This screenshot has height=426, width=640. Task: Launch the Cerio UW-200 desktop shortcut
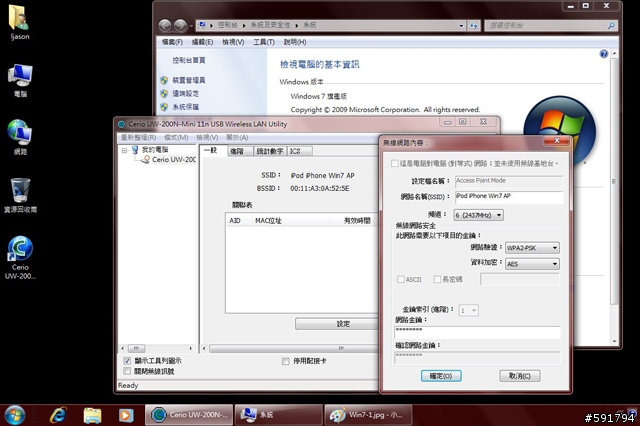point(20,257)
